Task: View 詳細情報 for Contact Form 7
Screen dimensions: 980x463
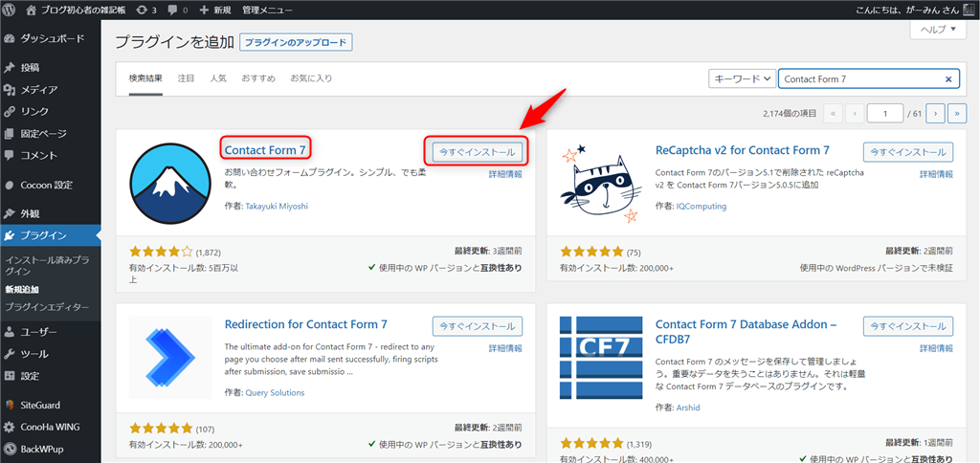Action: pos(505,175)
